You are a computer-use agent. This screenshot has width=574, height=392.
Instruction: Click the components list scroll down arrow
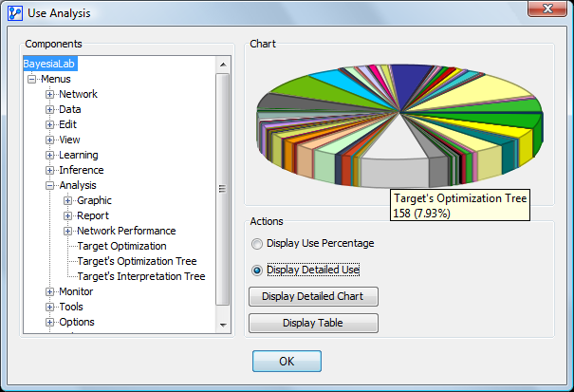click(x=223, y=326)
